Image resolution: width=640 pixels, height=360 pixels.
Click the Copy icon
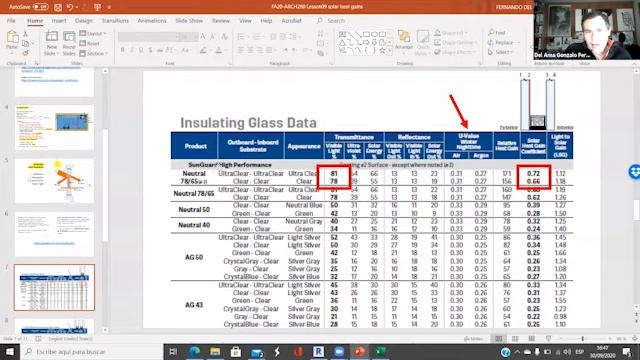coord(25,44)
